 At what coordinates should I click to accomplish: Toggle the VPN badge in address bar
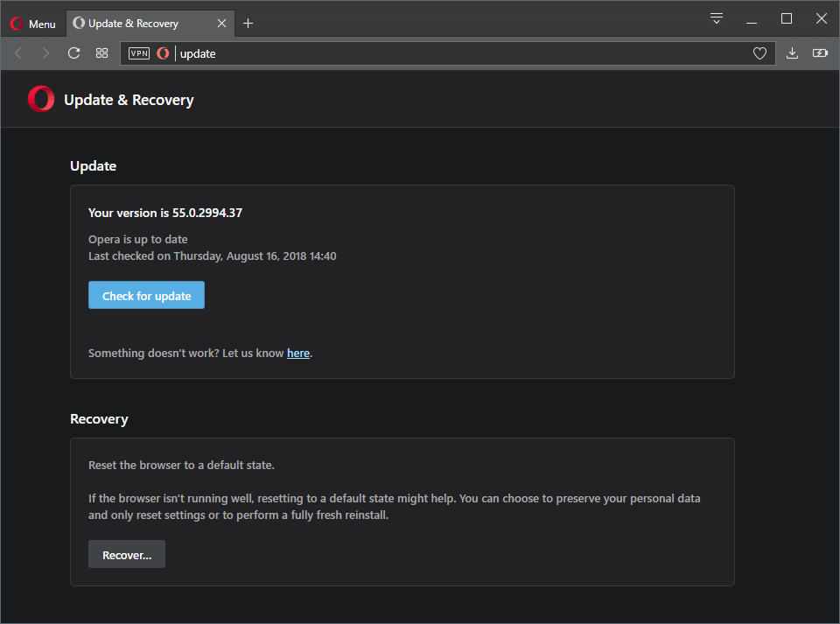click(139, 53)
